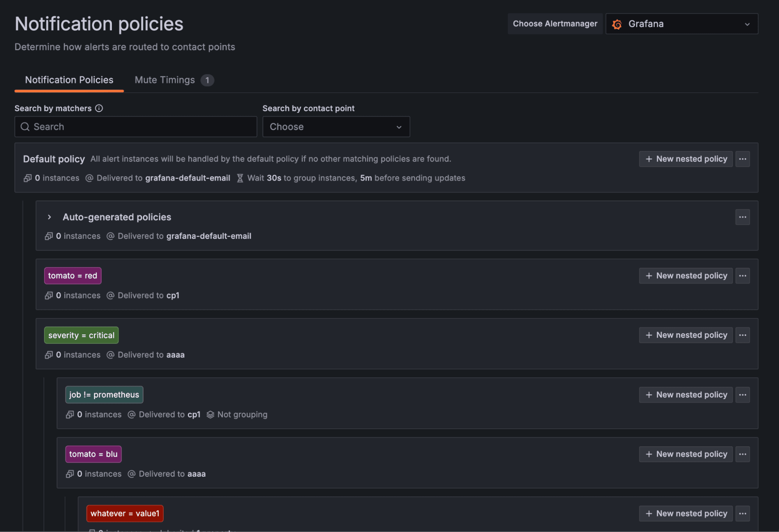Expand the Auto-generated policies section
This screenshot has height=532, width=779.
point(49,217)
